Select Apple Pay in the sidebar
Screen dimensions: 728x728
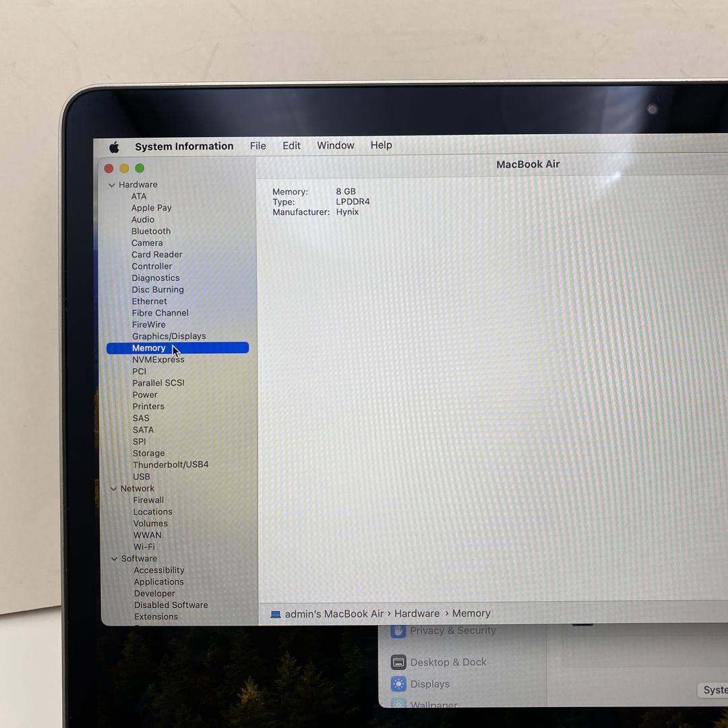click(x=152, y=208)
